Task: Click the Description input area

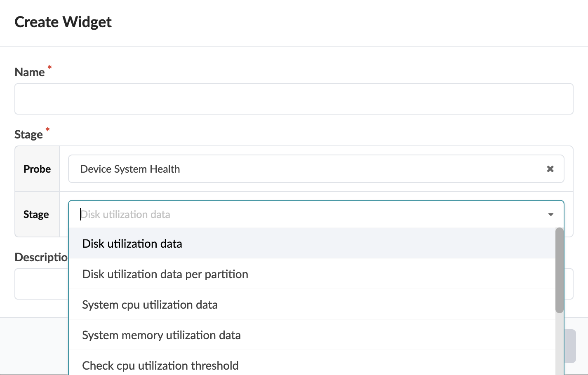Action: click(x=41, y=284)
